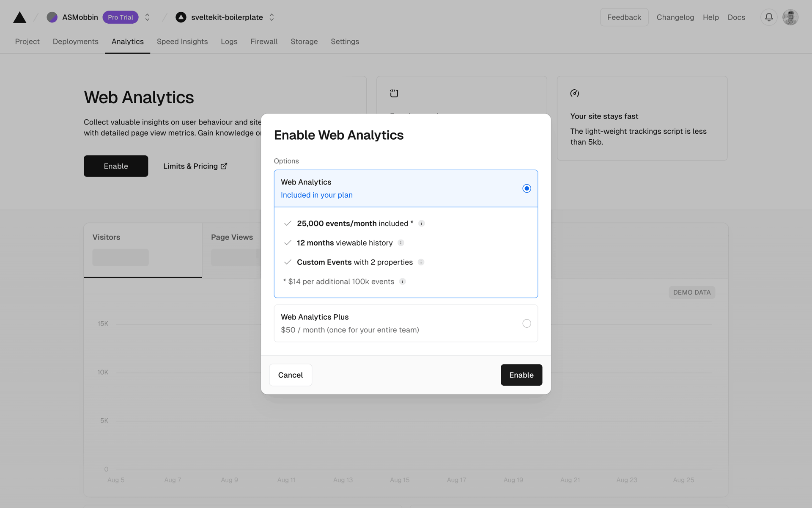Click the 'Included in your plan' text
Image resolution: width=812 pixels, height=508 pixels.
tap(317, 195)
